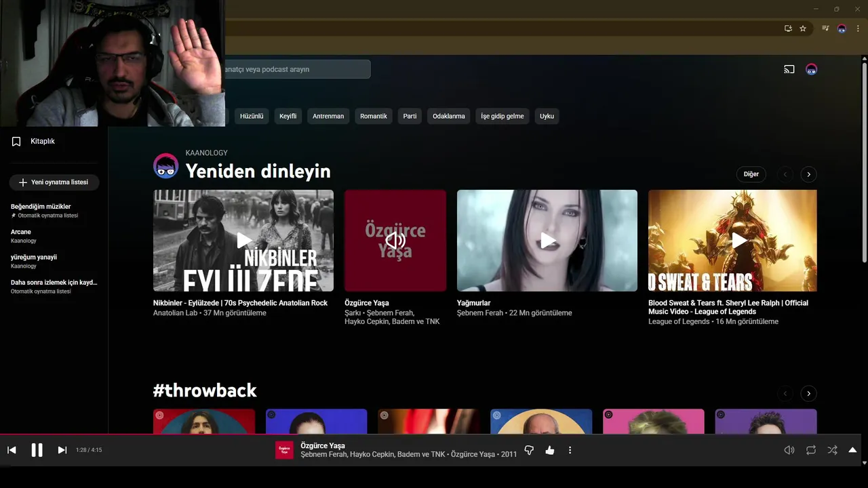
Task: Select the Keyifli mood chip
Action: 288,116
